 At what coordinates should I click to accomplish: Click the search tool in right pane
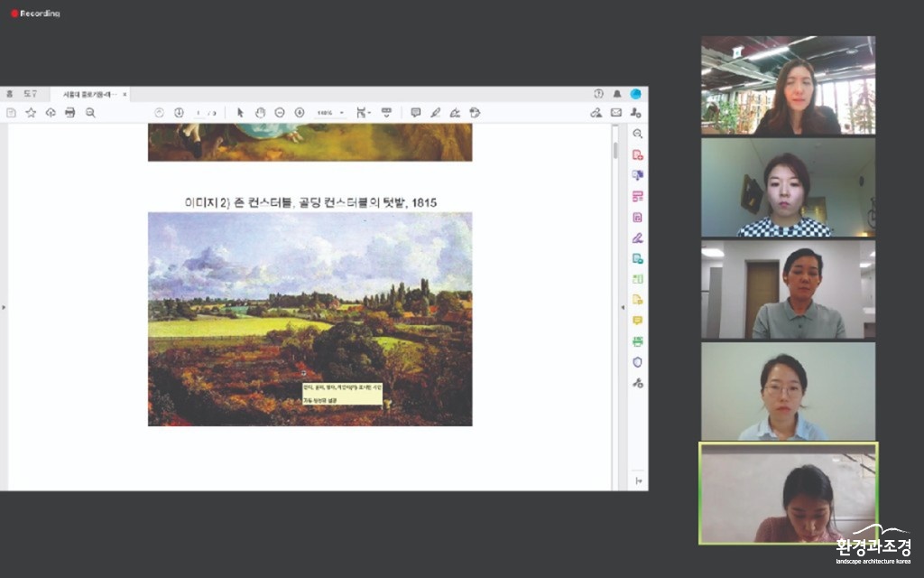coord(638,134)
